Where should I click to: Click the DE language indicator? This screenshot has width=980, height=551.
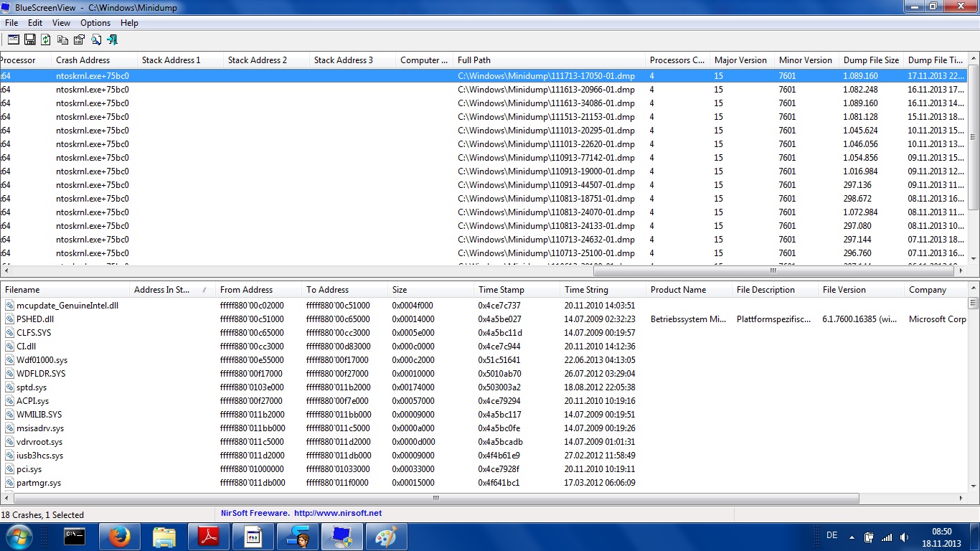point(832,536)
